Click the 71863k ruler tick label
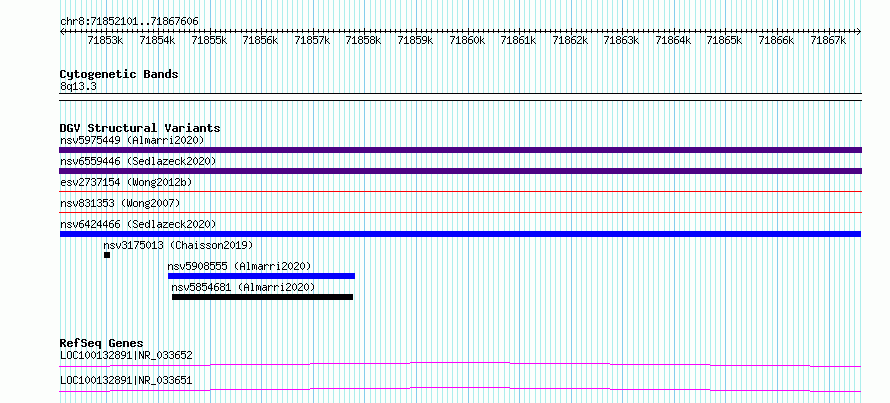The width and height of the screenshot is (890, 403). pyautogui.click(x=621, y=40)
